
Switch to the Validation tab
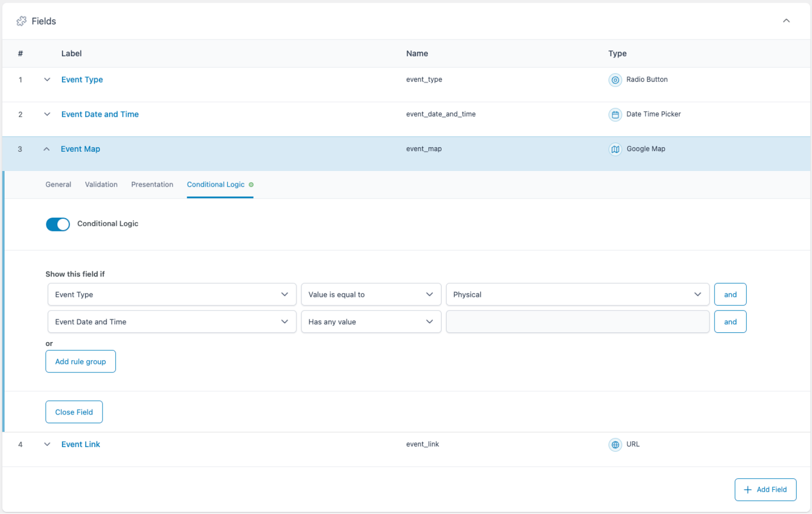(101, 185)
